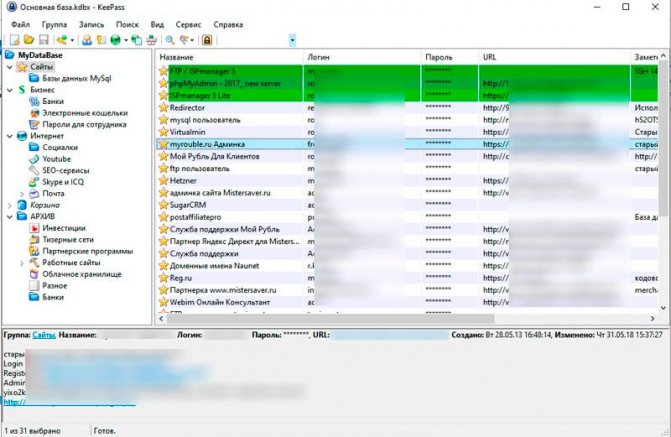Click into the quick search field
The image size is (671, 437).
pyautogui.click(x=255, y=40)
